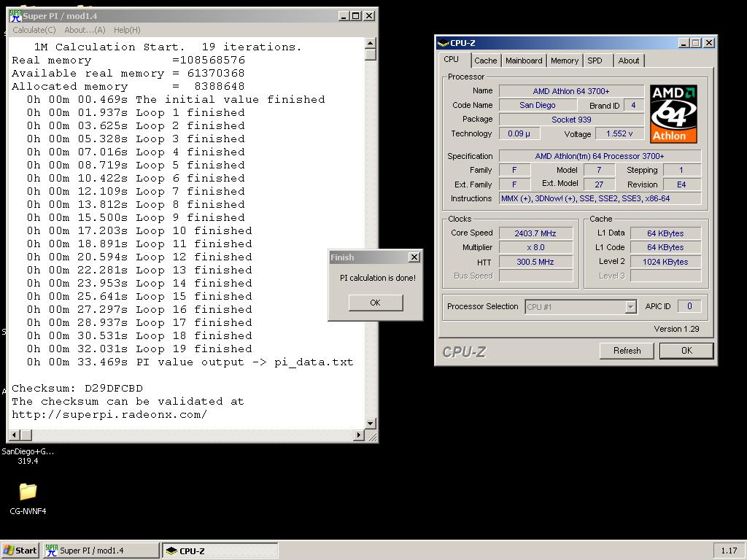Close the Finish dialog

pyautogui.click(x=414, y=257)
